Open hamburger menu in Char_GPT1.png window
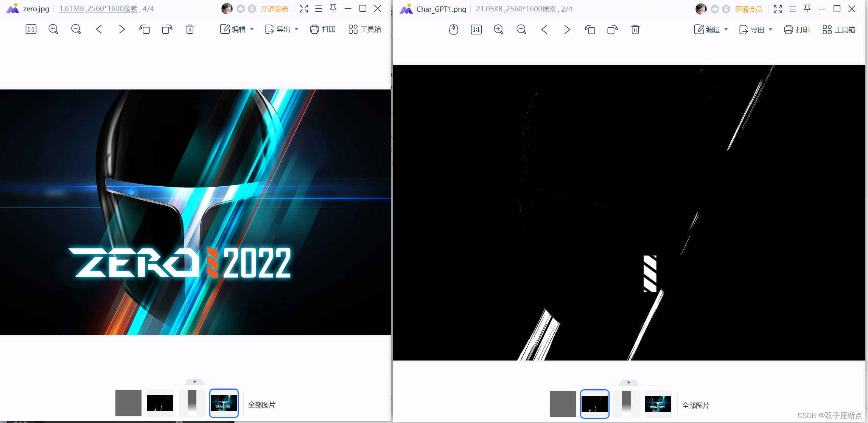868x423 pixels. tap(793, 9)
